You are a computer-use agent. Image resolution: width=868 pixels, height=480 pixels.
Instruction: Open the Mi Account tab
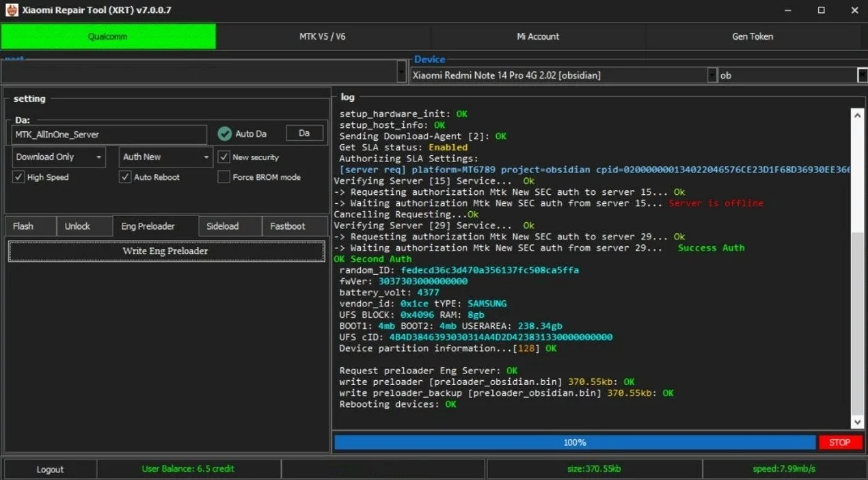point(538,36)
